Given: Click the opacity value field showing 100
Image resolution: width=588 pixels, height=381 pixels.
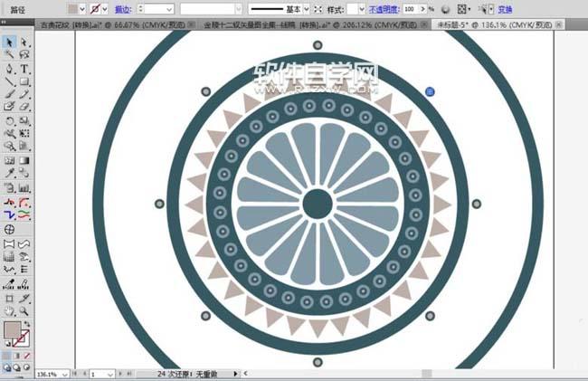Looking at the screenshot, I should coord(411,9).
